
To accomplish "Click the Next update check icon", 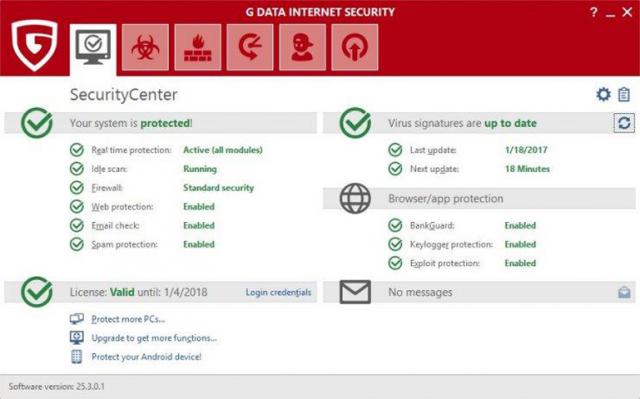I will tap(395, 168).
